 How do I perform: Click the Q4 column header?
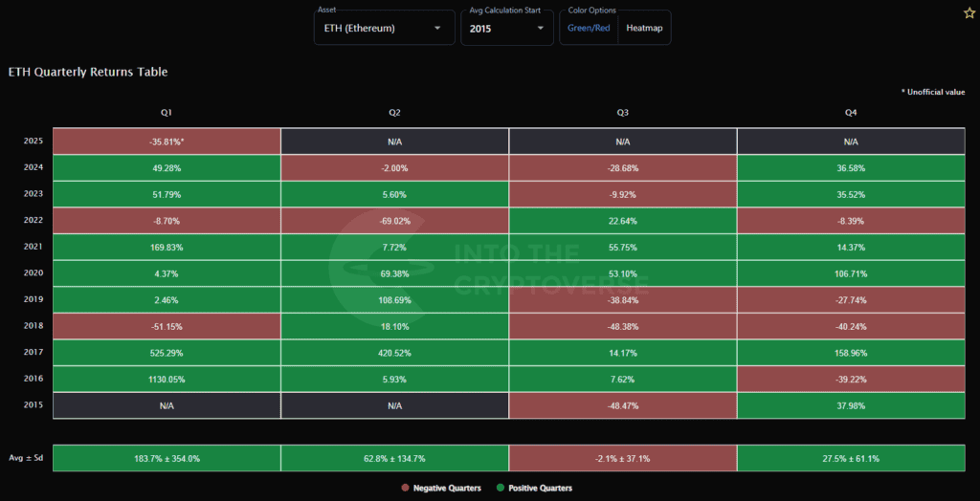coord(851,113)
